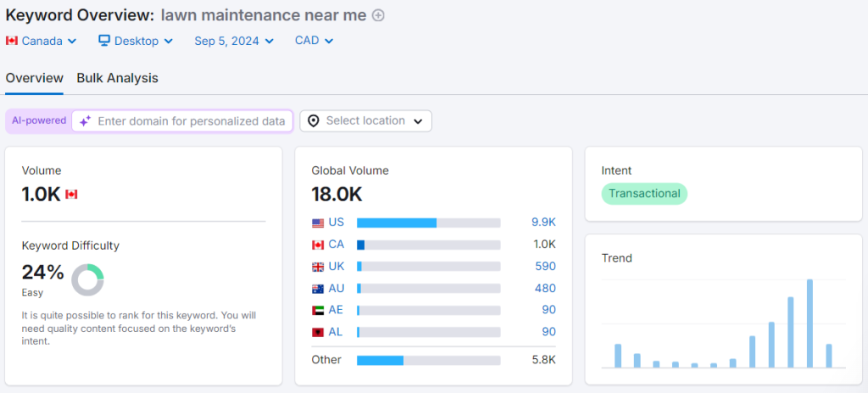Click the AI sparkle icon in domain field
This screenshot has width=868, height=393.
[85, 121]
